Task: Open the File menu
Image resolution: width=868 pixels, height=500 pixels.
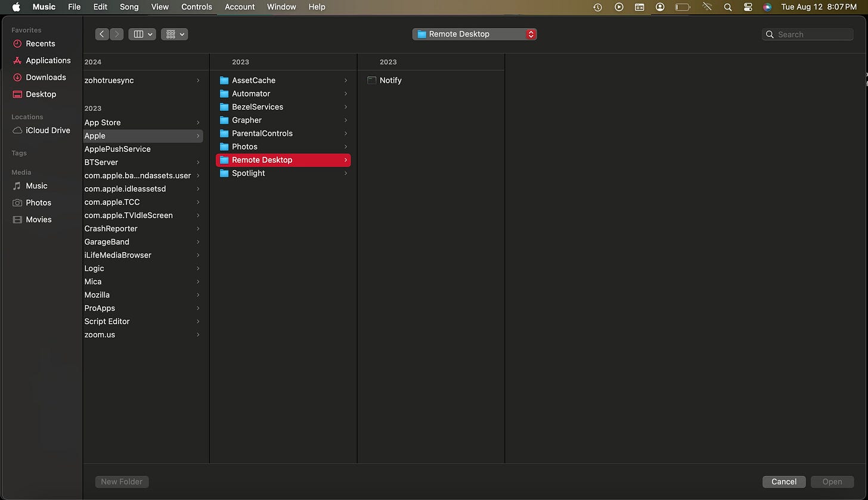Action: 74,7
